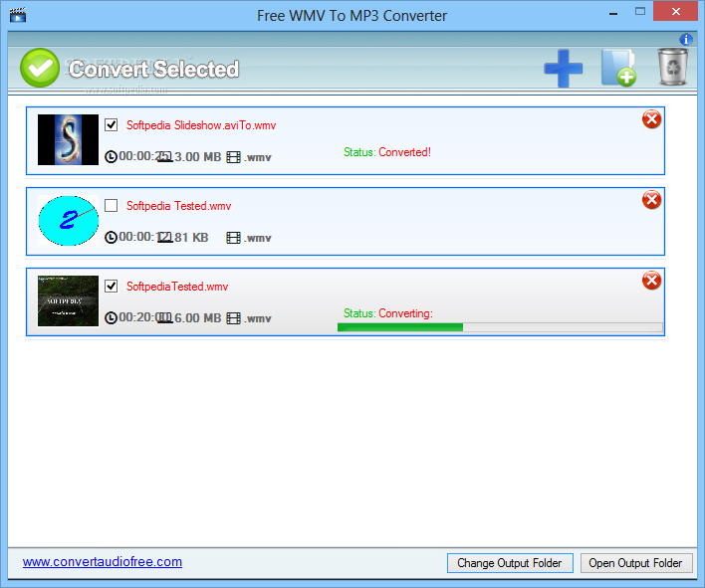Click the film strip icon in 81 KB row

coord(233,238)
